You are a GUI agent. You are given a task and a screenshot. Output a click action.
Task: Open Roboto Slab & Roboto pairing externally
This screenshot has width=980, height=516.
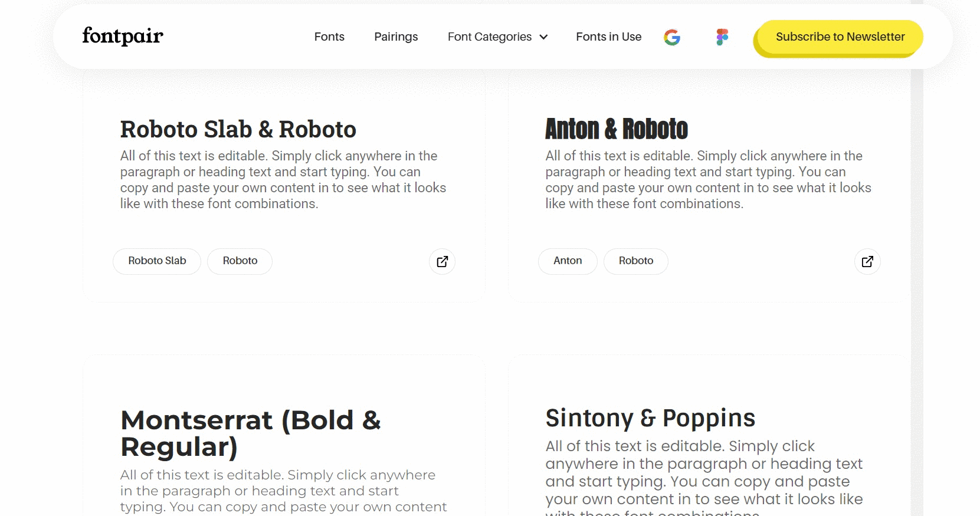443,261
